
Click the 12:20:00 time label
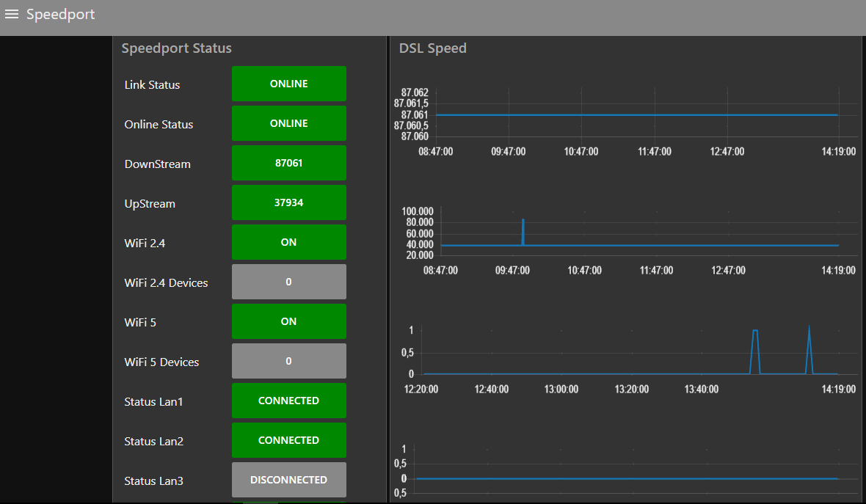(421, 389)
